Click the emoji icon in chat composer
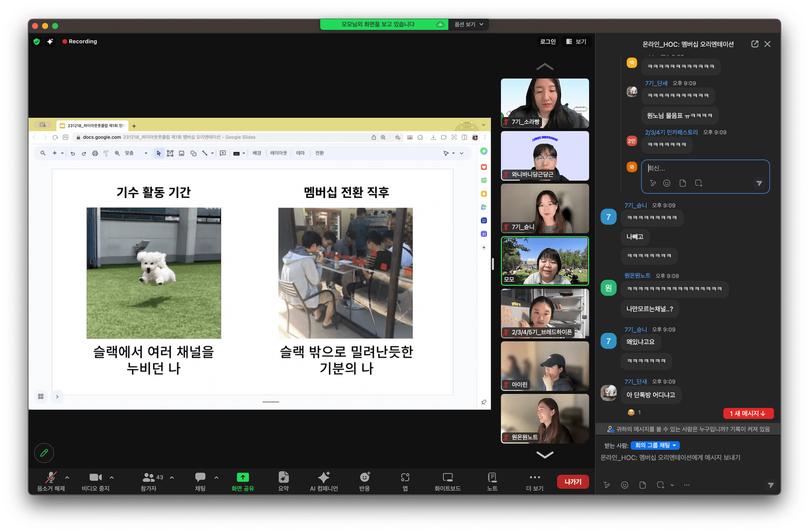Screen dimensions: 809x532 (x=625, y=485)
